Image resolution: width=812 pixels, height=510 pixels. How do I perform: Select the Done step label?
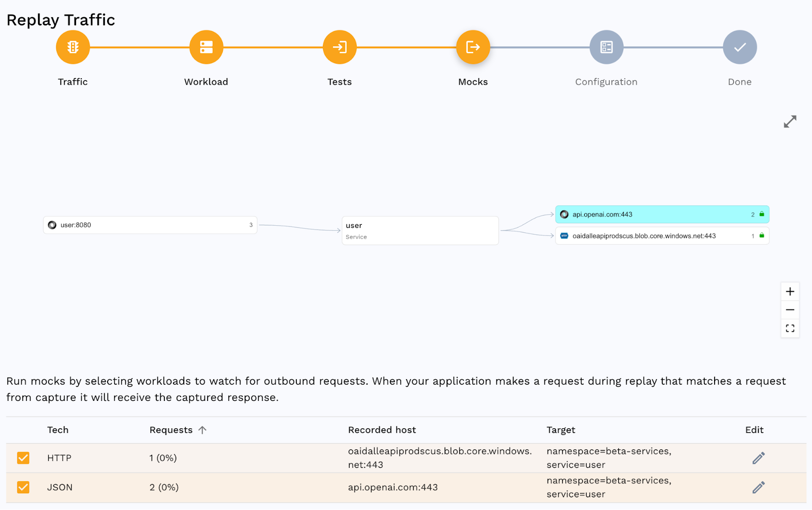coord(740,82)
